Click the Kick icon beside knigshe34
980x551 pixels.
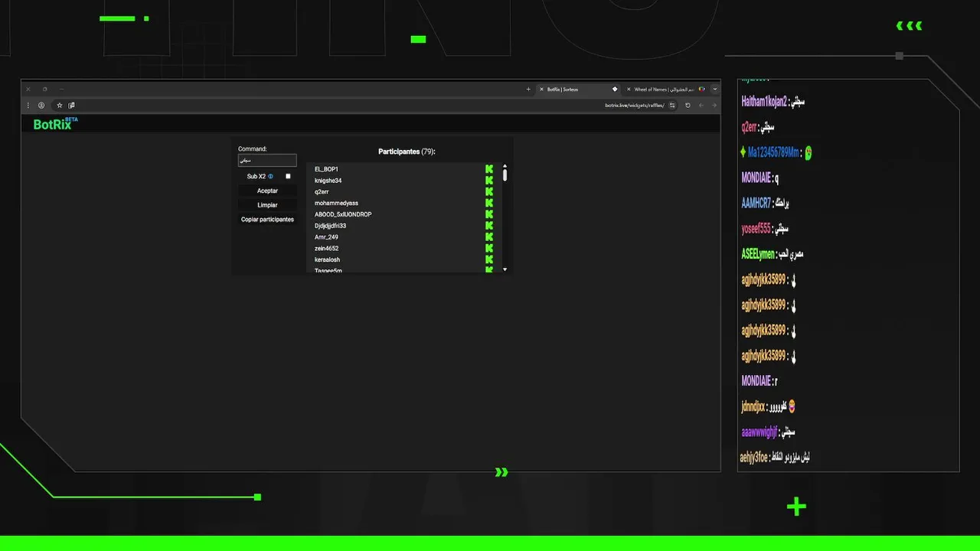[489, 181]
